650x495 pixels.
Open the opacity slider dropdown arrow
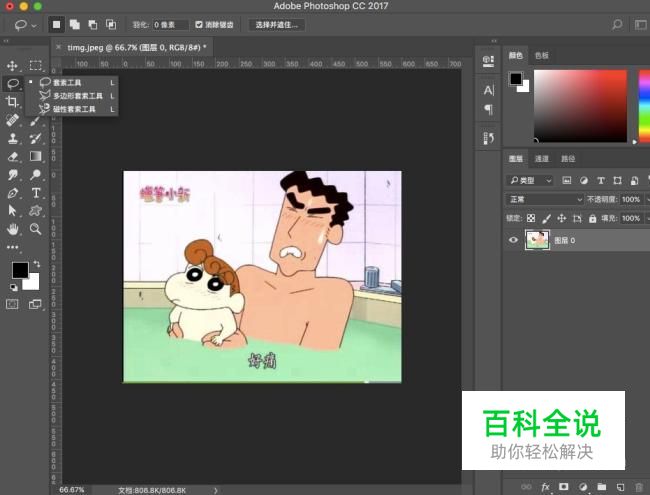647,199
